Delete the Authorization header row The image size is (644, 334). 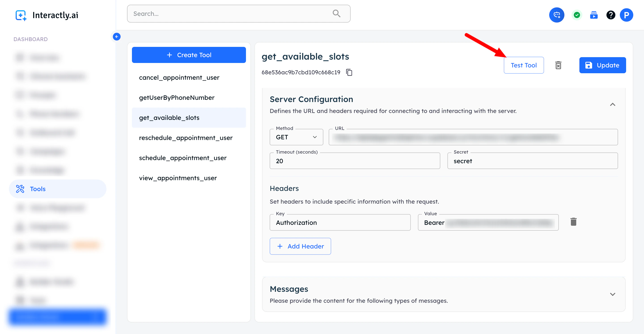pos(573,222)
